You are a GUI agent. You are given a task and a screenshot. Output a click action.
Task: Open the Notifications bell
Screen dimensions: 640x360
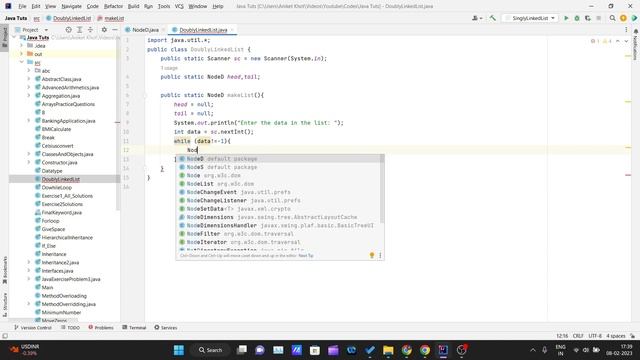636,31
